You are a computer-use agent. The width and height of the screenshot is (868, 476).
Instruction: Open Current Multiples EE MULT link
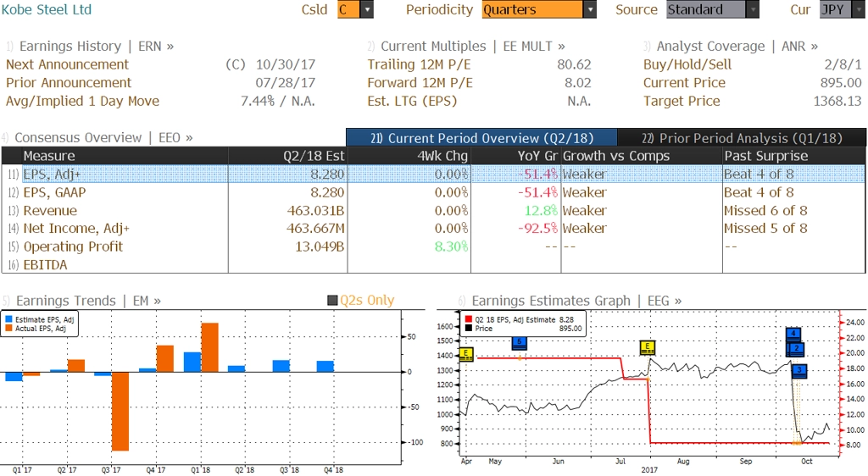pyautogui.click(x=473, y=46)
